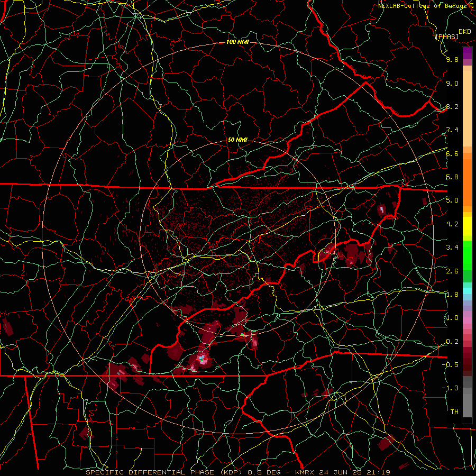Click the 9.0 legend value
This screenshot has height=476, width=476.
tap(452, 83)
